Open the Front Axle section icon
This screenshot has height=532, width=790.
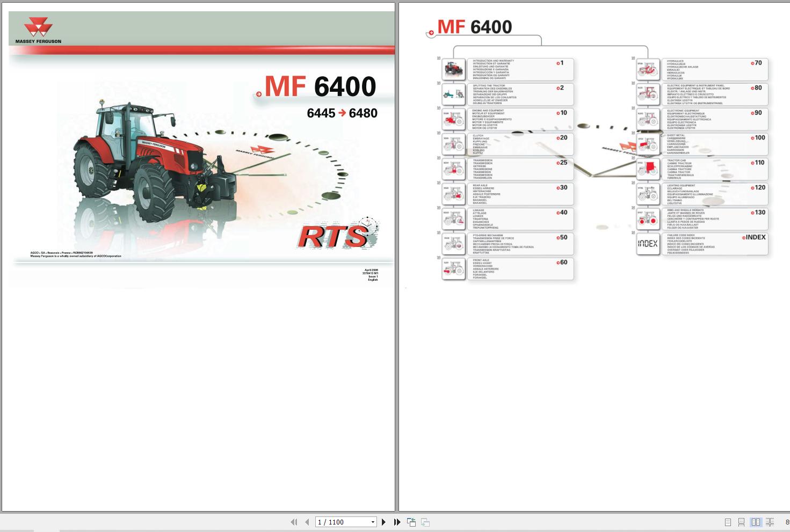454,269
